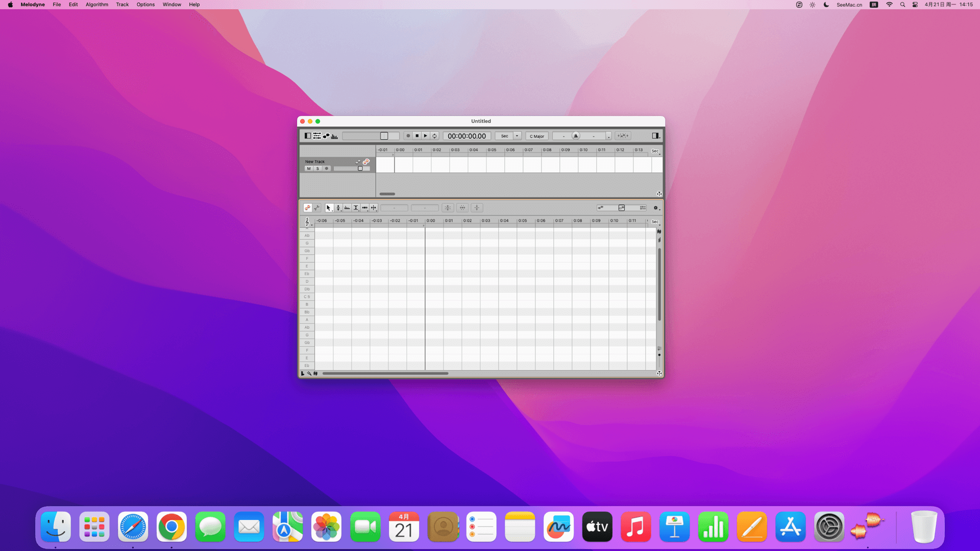Select the Timing tool

365,208
